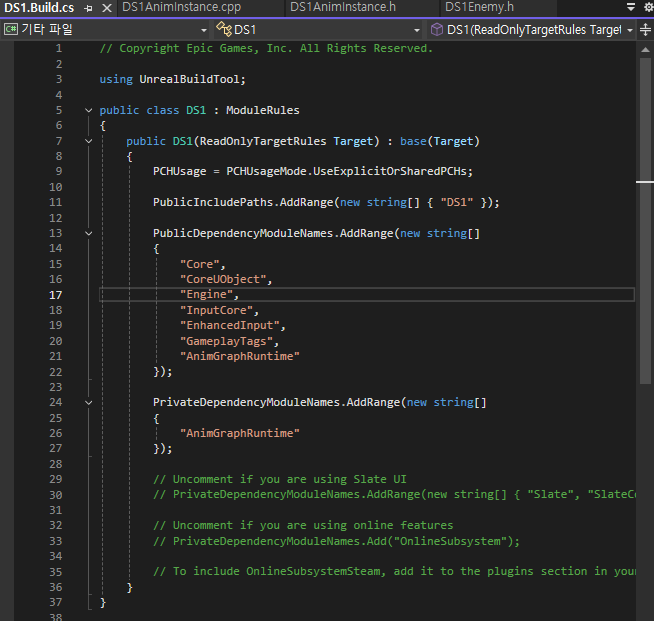Click the "GameplayTags" string on line 20
The width and height of the screenshot is (654, 621).
coord(226,341)
